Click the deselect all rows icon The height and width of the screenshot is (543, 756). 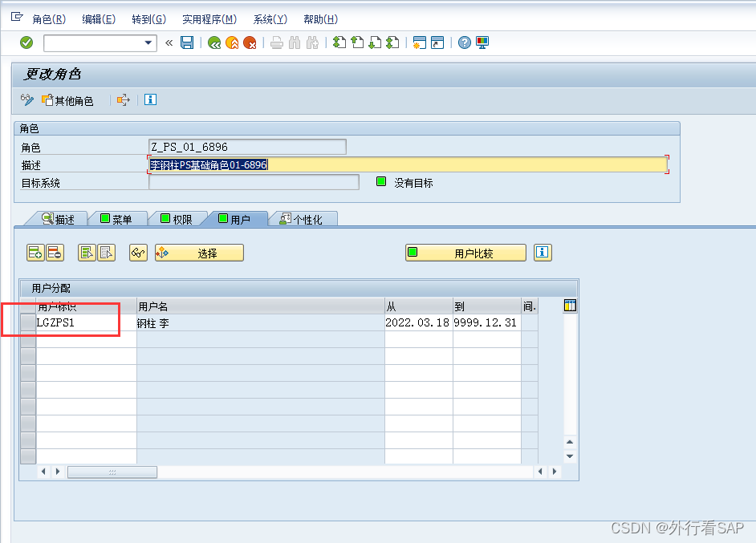tap(107, 253)
